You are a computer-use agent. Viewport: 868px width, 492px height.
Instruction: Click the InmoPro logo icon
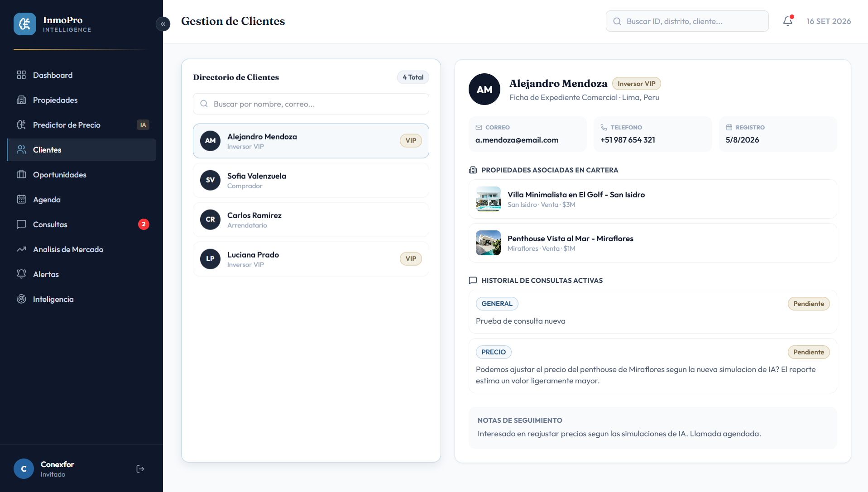(x=25, y=24)
